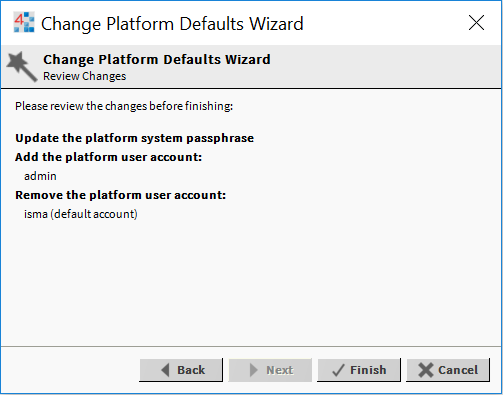Image resolution: width=503 pixels, height=395 pixels.
Task: Click the 'Review Changes' subtitle
Action: point(85,76)
